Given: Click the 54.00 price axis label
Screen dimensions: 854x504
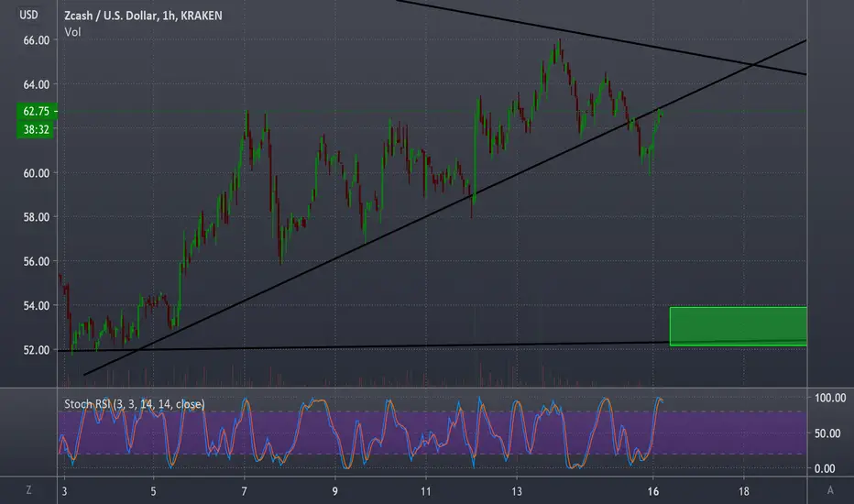Looking at the screenshot, I should pos(36,306).
